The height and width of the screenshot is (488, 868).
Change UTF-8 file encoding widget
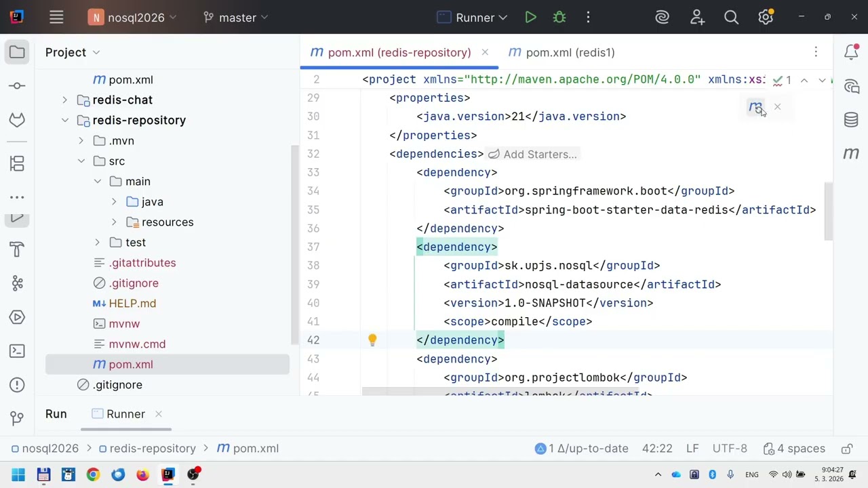click(730, 449)
